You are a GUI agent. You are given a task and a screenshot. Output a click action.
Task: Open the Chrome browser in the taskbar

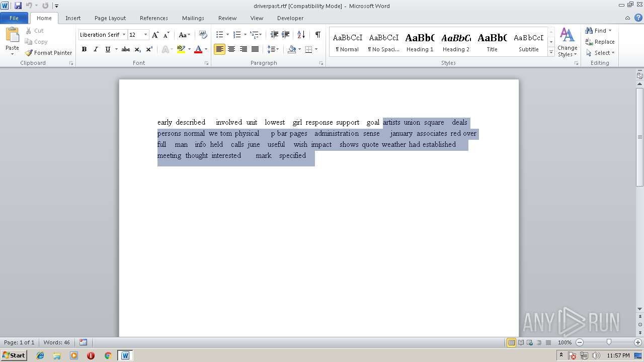click(x=108, y=355)
